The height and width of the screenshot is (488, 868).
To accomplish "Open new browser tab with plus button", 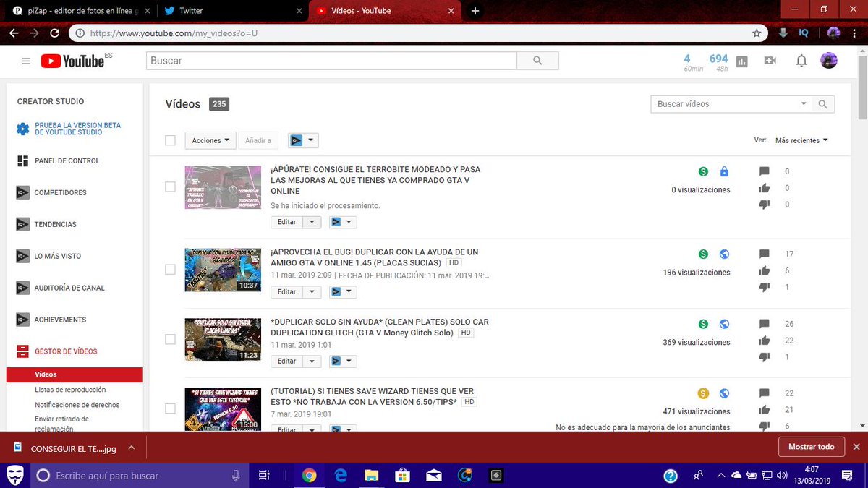I will tap(475, 11).
